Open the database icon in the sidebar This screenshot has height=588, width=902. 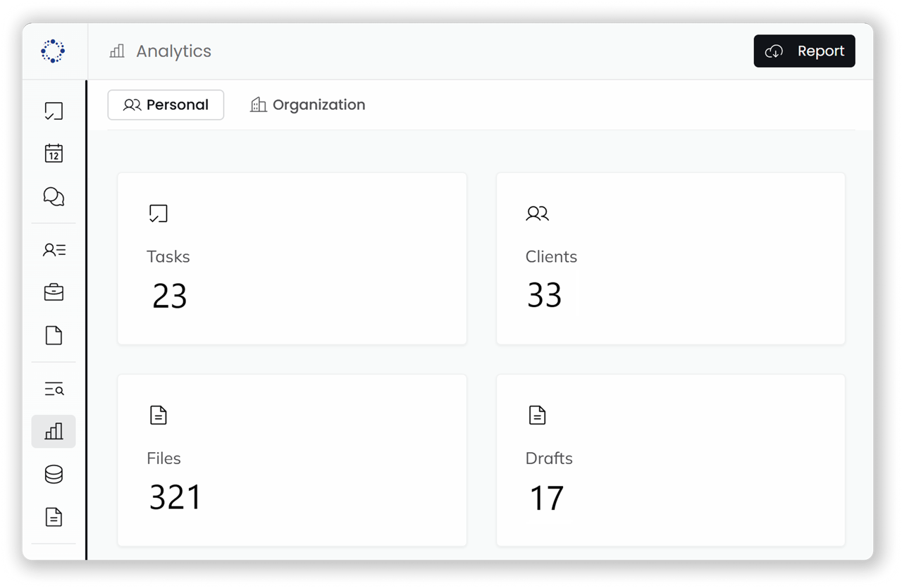pos(54,475)
